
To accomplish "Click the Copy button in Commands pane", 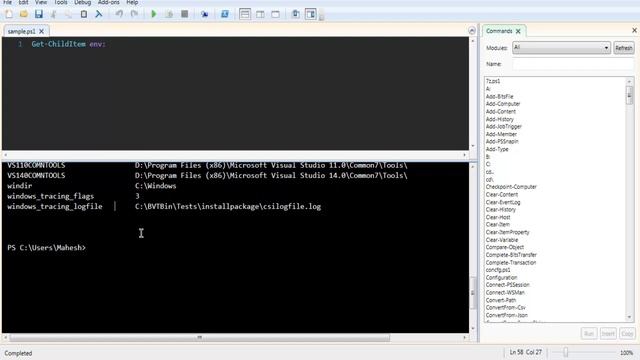I will [x=627, y=333].
